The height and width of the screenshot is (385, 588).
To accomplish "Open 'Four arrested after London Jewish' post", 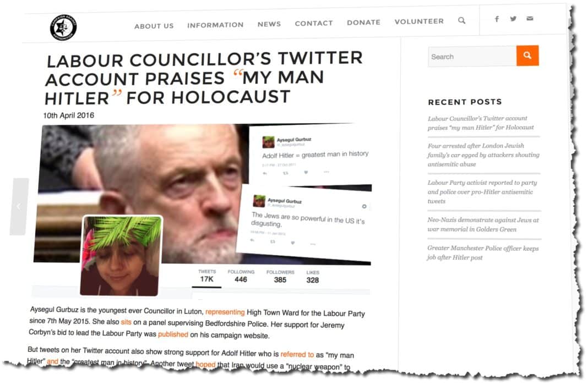I will tap(483, 155).
